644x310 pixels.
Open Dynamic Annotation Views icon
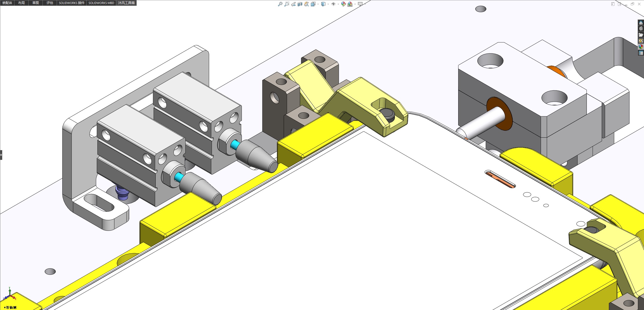[307, 4]
